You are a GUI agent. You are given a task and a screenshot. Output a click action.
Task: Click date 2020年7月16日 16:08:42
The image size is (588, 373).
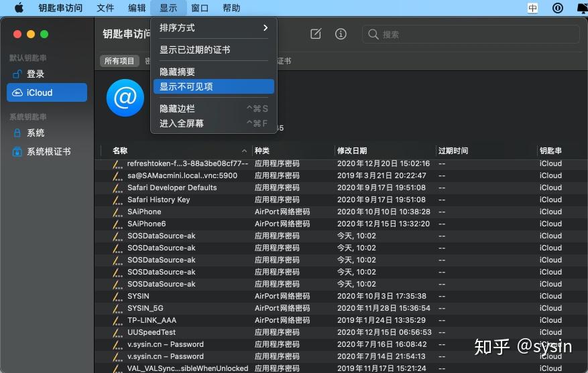(381, 344)
